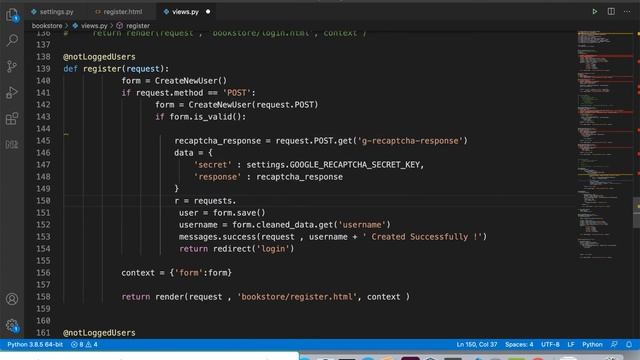Viewport: 640px width, 360px height.
Task: Change indentation via Spaces: 4
Action: point(519,344)
